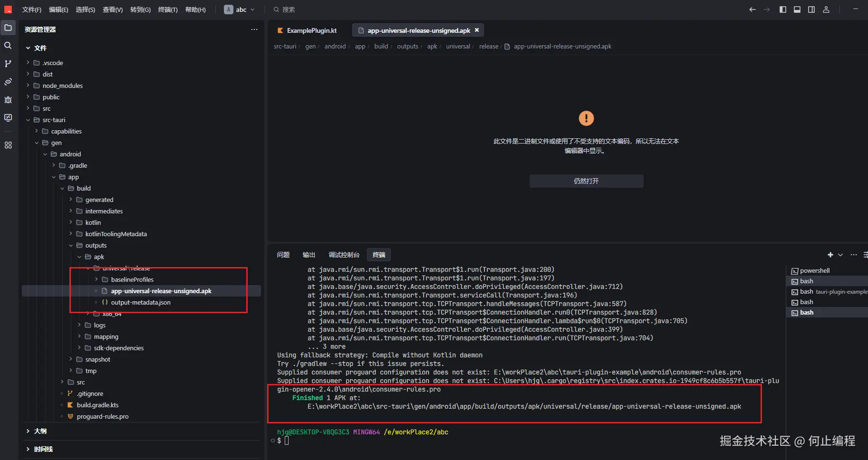Select the baselineProfiles folder row
This screenshot has width=868, height=460.
pos(142,279)
